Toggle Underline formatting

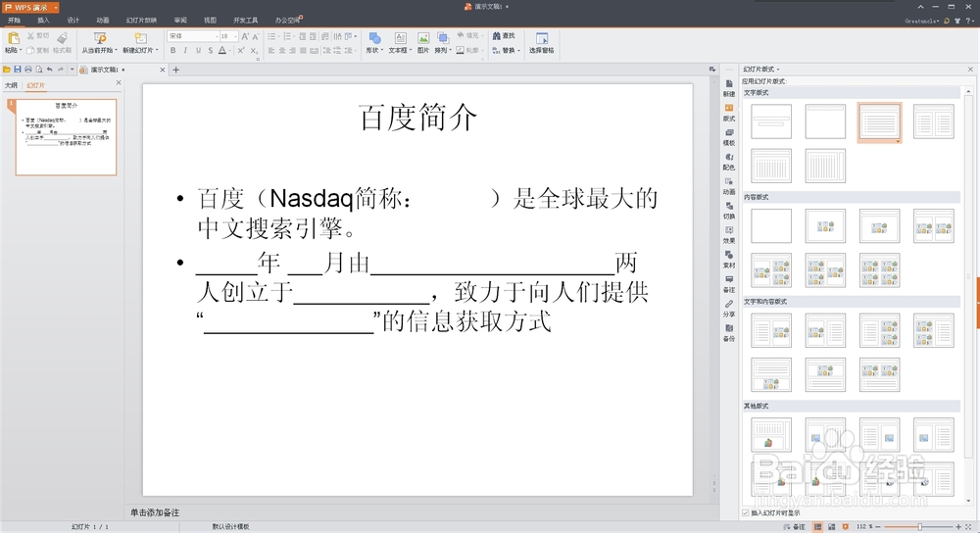(198, 51)
